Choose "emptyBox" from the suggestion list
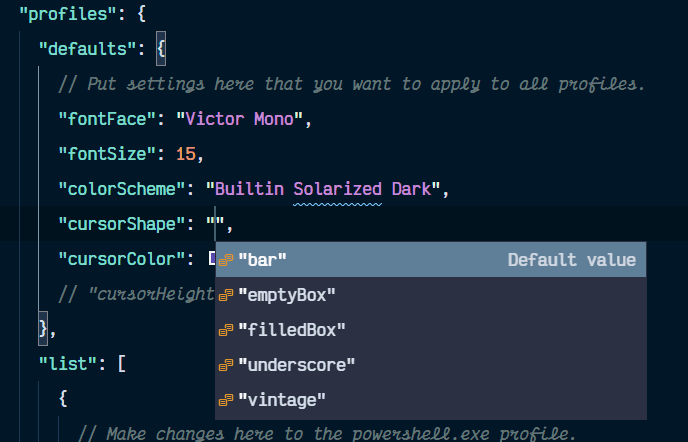This screenshot has height=442, width=688. click(x=286, y=295)
